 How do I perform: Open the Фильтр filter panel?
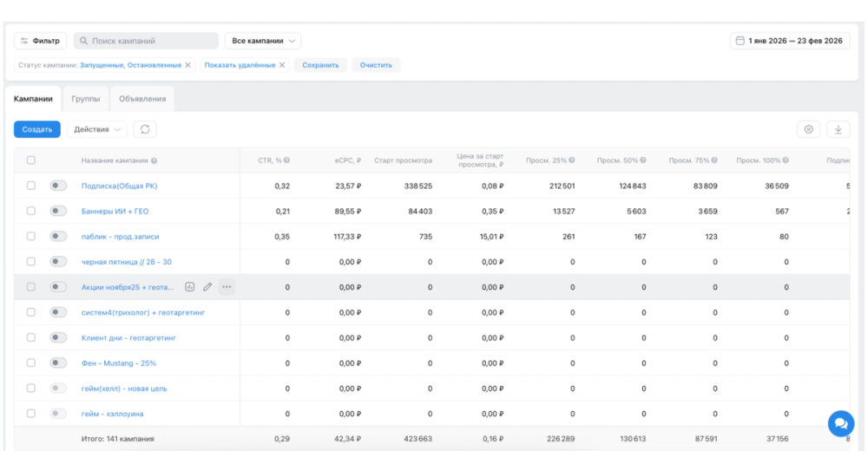(x=41, y=41)
